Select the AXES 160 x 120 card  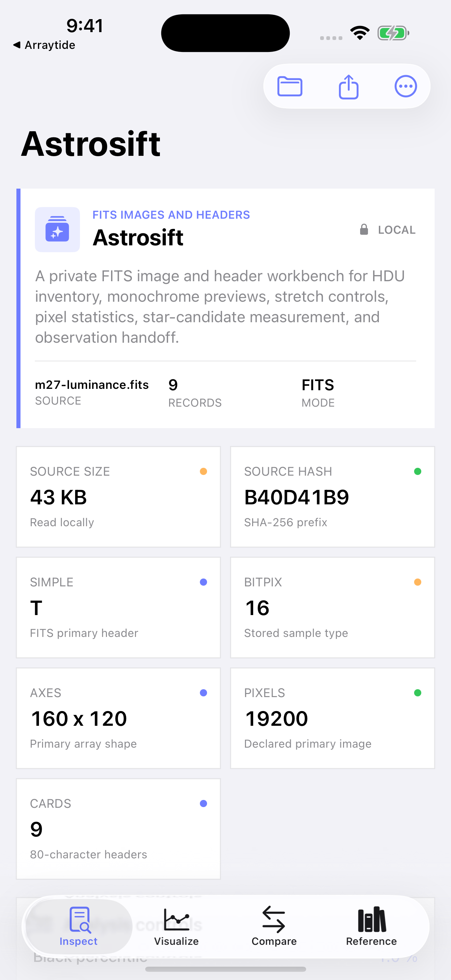tap(118, 718)
